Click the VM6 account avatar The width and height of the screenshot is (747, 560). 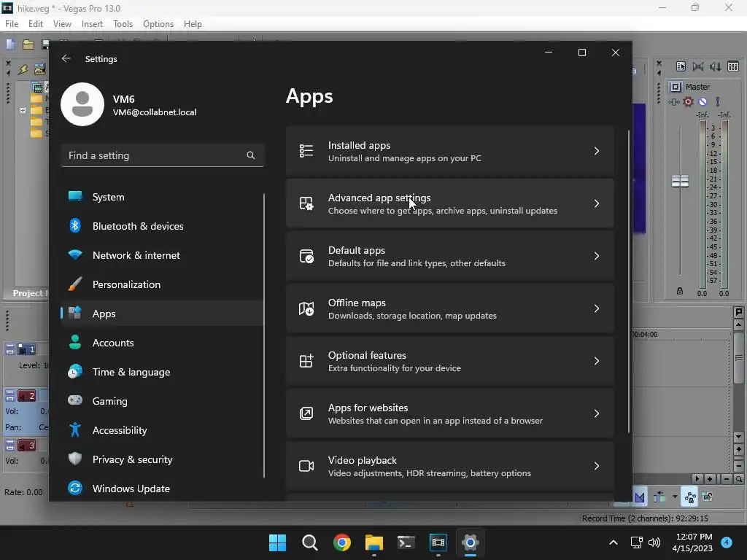pos(82,104)
